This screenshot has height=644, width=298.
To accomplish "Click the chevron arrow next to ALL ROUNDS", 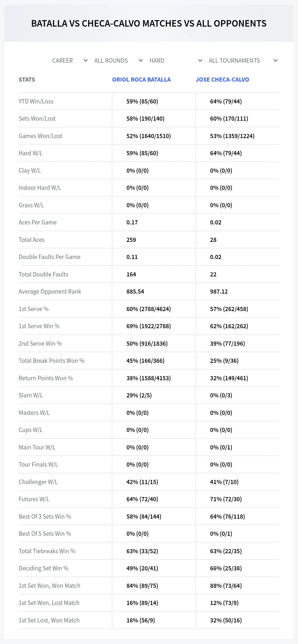I will 141,61.
